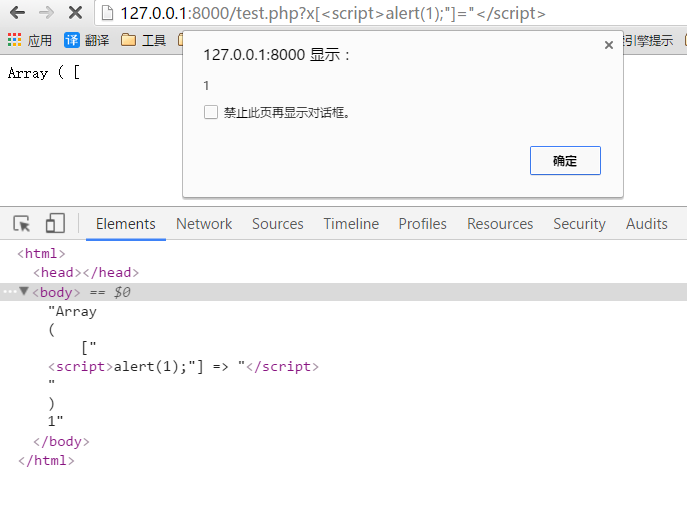
Task: Select the </html> closing tag
Action: pos(46,461)
